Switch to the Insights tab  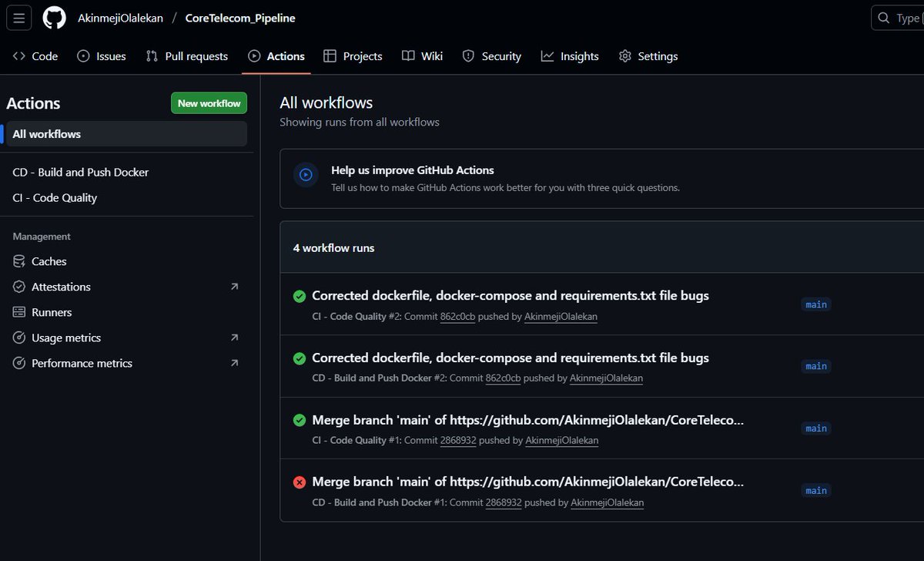(570, 56)
